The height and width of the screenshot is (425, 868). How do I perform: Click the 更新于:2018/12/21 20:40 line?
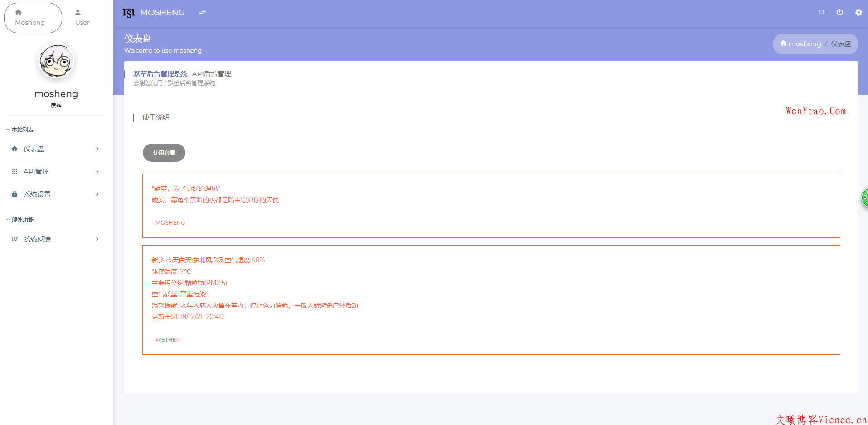(x=188, y=317)
